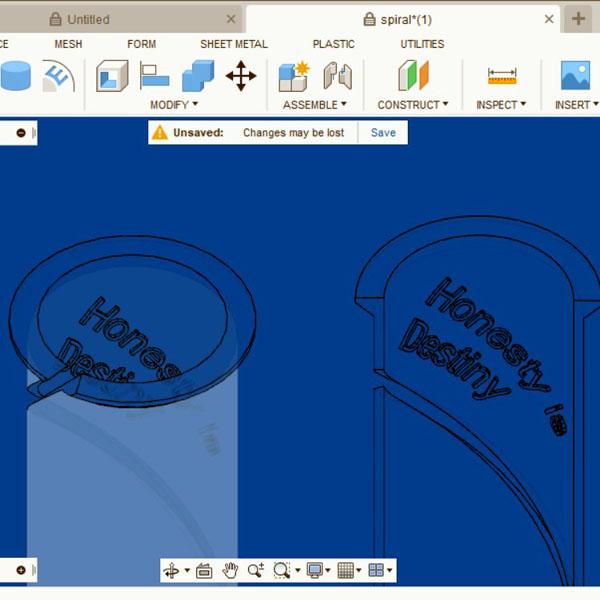Select the Pan hand tool
600x600 pixels.
pos(230,571)
